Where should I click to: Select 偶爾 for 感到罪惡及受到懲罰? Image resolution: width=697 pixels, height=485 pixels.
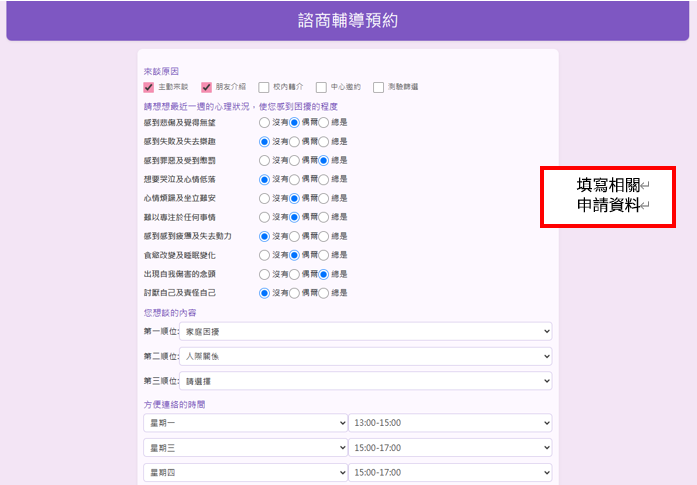pyautogui.click(x=294, y=160)
